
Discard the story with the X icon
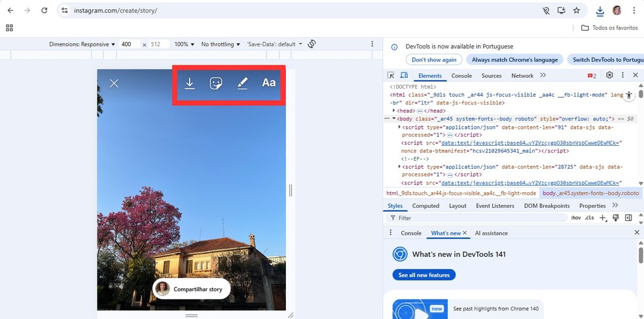[x=114, y=83]
